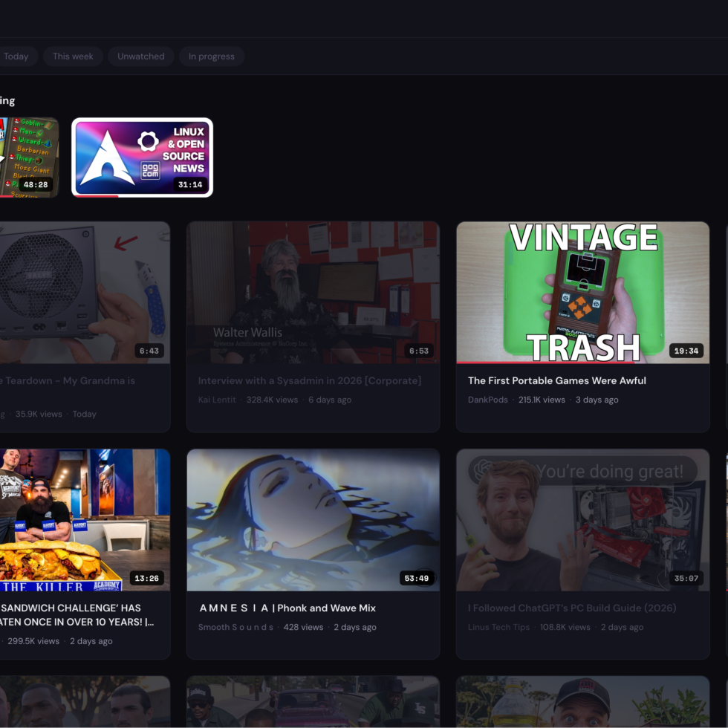Select the Today filter chip
This screenshot has height=728, width=728.
pos(16,56)
